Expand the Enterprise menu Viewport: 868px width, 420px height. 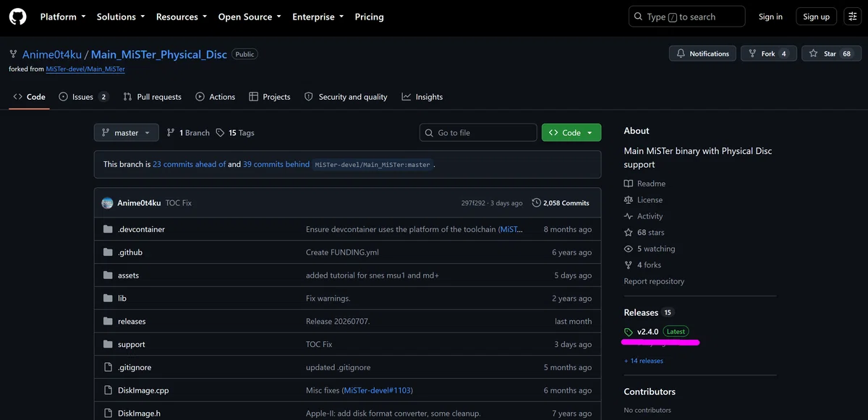(x=318, y=17)
